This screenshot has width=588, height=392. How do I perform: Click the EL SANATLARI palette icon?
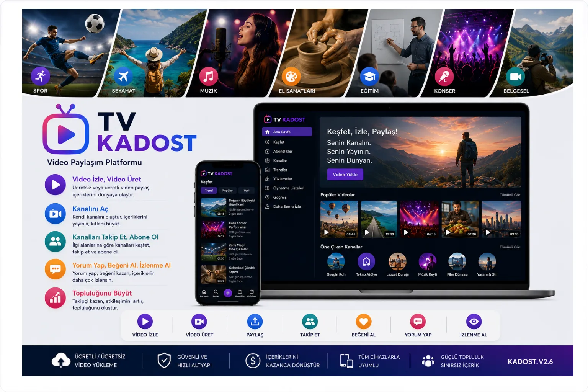point(291,77)
